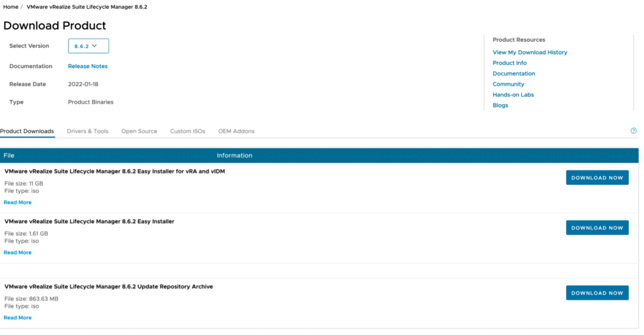Open View My Download History
Screen dimensions: 644x335
[530, 52]
